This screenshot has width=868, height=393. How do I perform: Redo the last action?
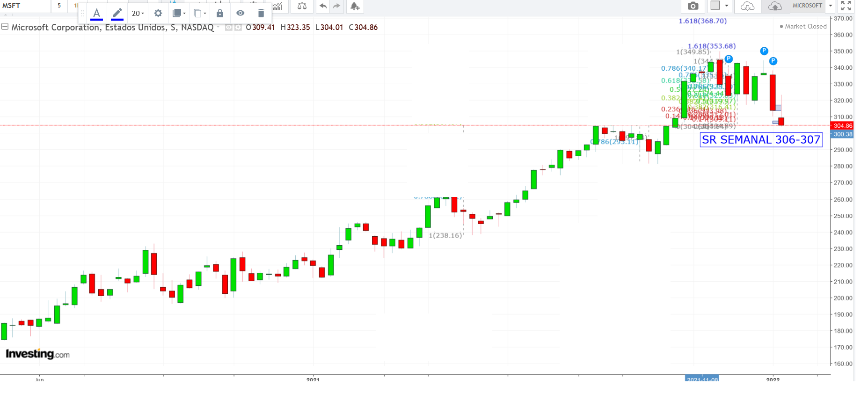click(x=336, y=6)
